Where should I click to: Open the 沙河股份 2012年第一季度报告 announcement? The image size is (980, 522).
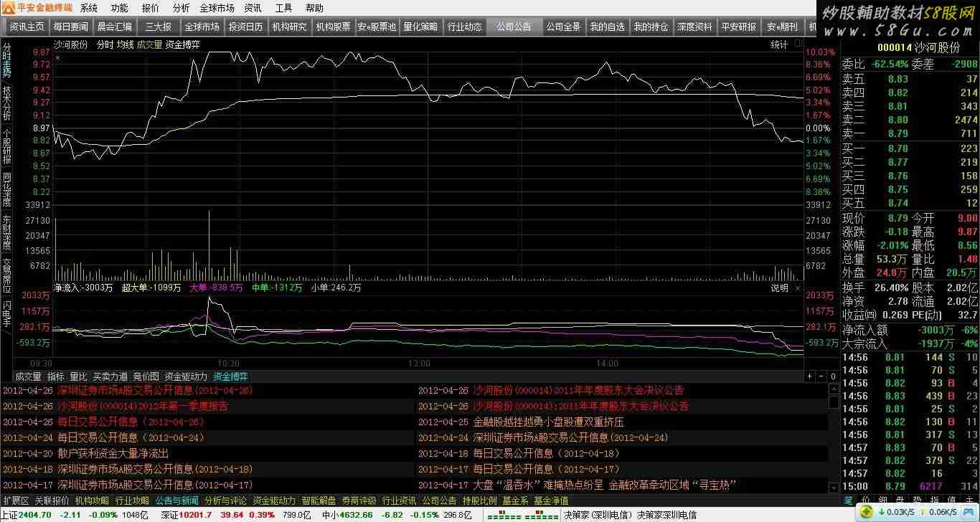(x=143, y=406)
